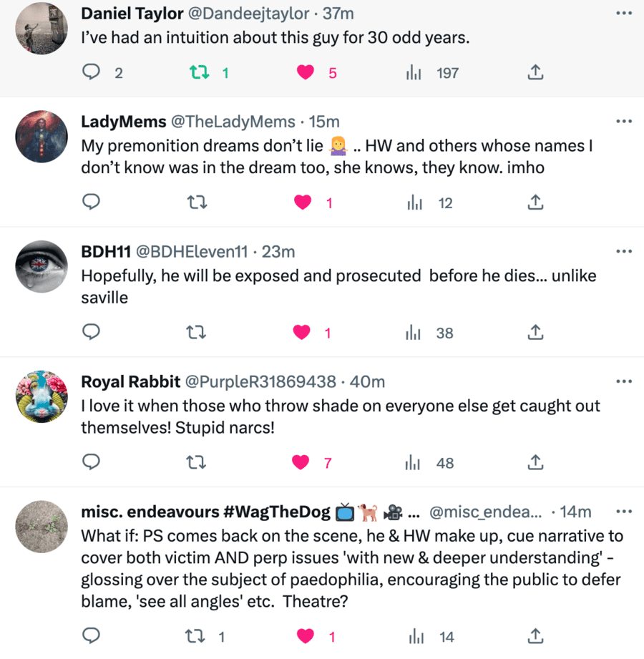Image resolution: width=644 pixels, height=659 pixels.
Task: Click Royal Rabbit's profile picture
Action: click(x=41, y=396)
